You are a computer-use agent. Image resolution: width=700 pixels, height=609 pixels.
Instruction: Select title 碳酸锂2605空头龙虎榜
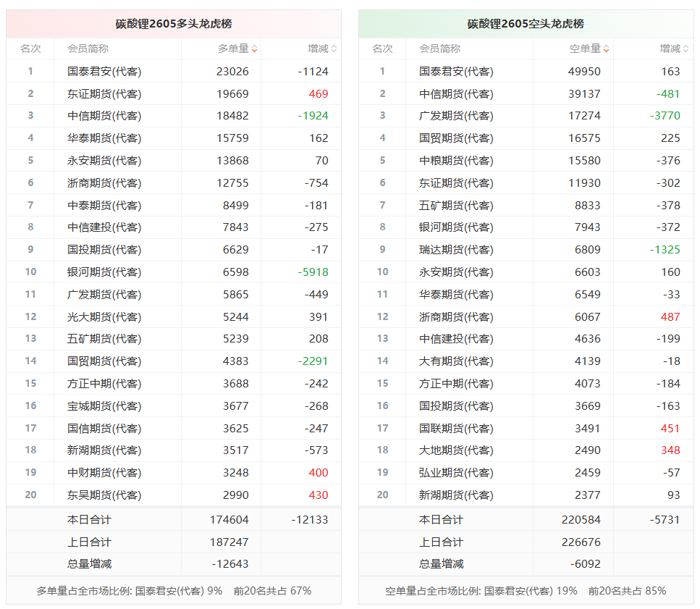(526, 24)
